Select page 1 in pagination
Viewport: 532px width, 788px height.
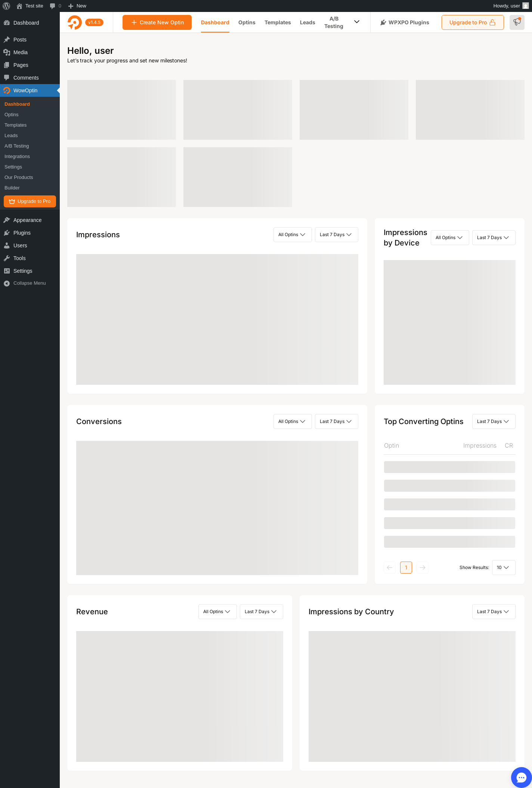[406, 568]
